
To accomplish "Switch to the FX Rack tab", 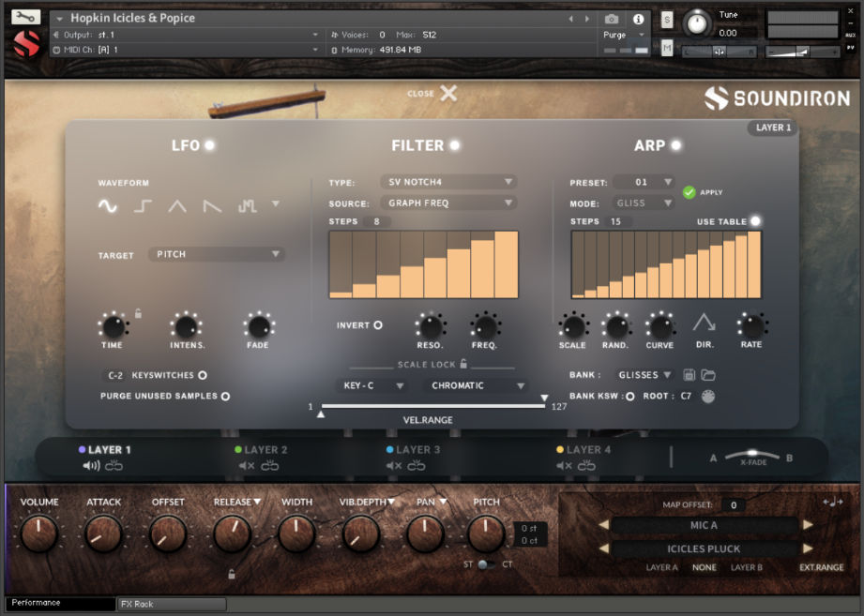I will pyautogui.click(x=169, y=605).
